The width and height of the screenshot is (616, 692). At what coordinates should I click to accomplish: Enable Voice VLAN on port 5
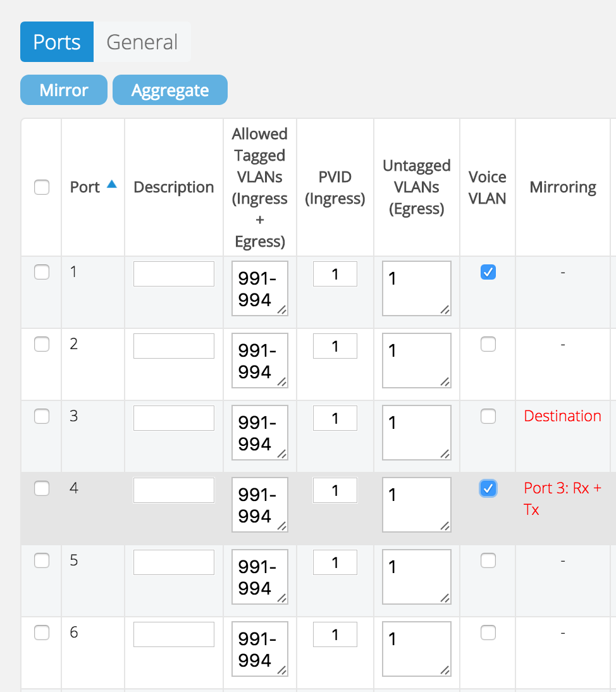click(x=488, y=560)
